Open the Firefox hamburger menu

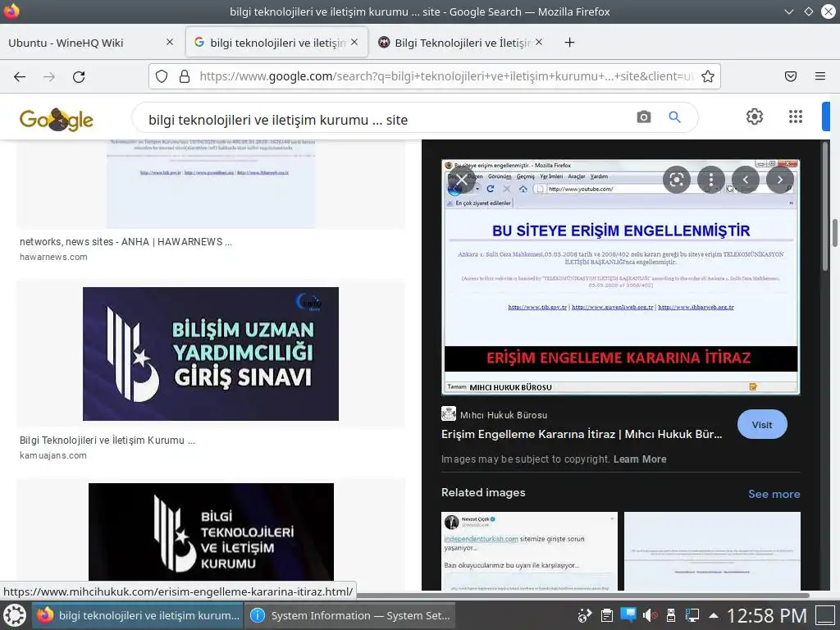pyautogui.click(x=820, y=76)
